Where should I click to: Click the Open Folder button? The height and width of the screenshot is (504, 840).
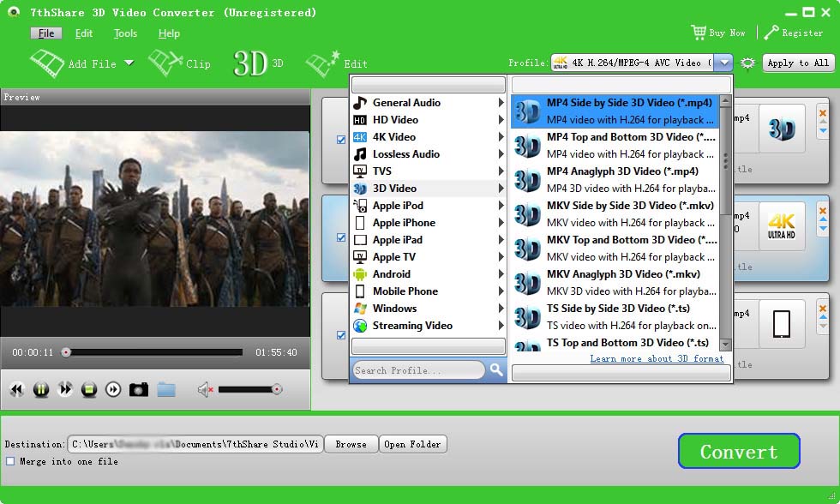[x=412, y=444]
